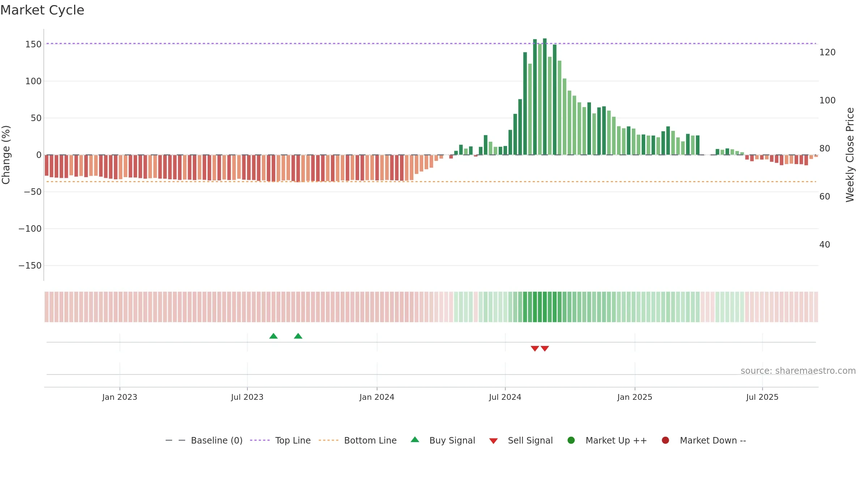This screenshot has width=868, height=488.
Task: Select the second red sell signal marker
Action: (x=545, y=348)
